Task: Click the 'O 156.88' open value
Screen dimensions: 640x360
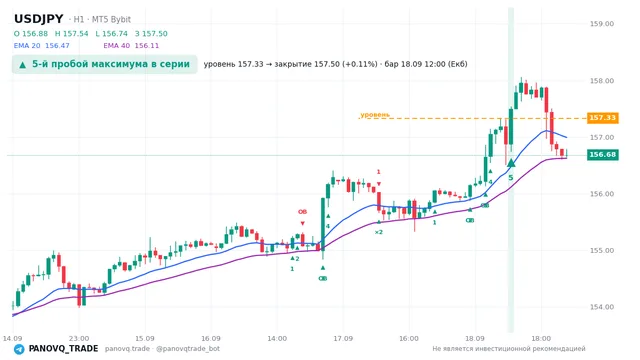Action: [31, 34]
